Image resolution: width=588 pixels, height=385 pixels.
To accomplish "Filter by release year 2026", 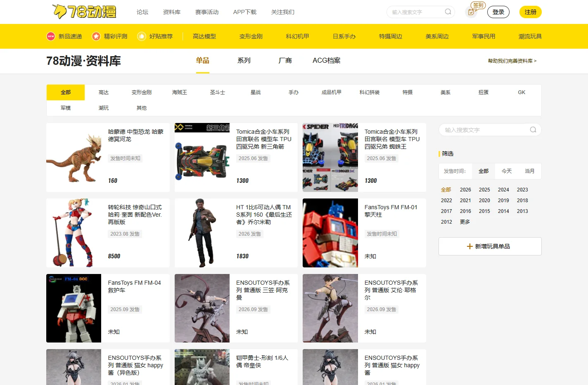I will 465,190.
